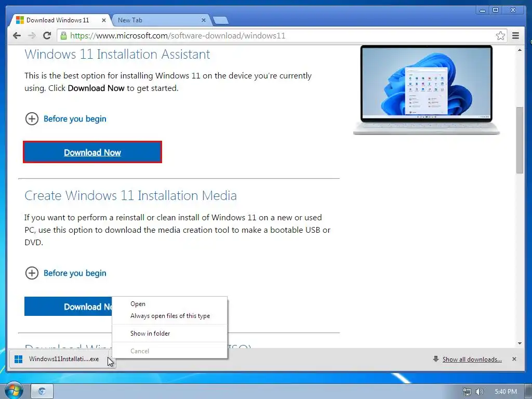Click the Windows 11 laptop image

(x=426, y=90)
